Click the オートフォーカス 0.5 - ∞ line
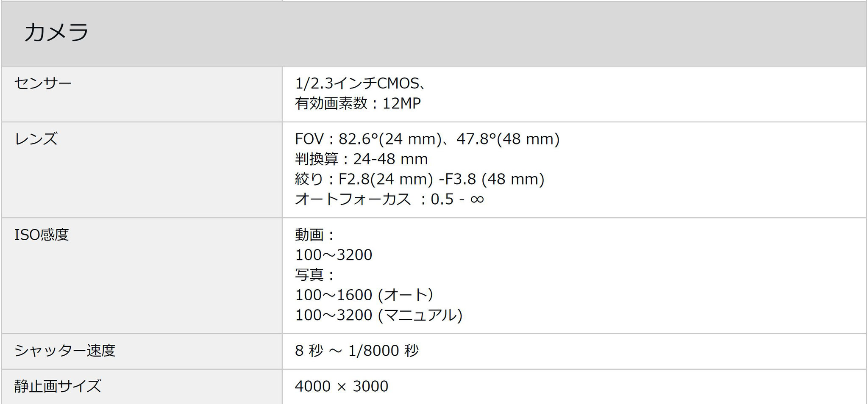Viewport: 868px width, 404px height. pyautogui.click(x=389, y=199)
